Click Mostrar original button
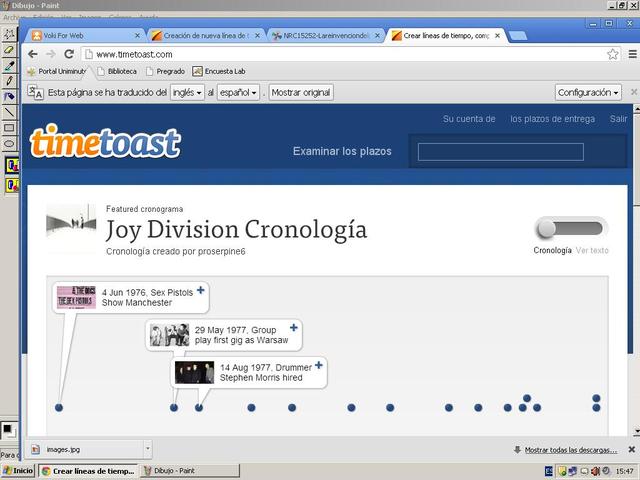This screenshot has width=640, height=480. tap(301, 93)
